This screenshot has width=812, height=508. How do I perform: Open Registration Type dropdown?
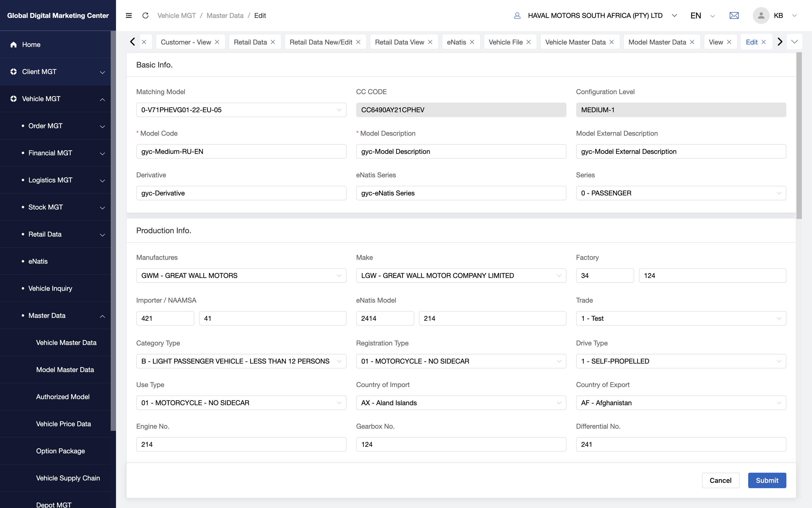(461, 361)
